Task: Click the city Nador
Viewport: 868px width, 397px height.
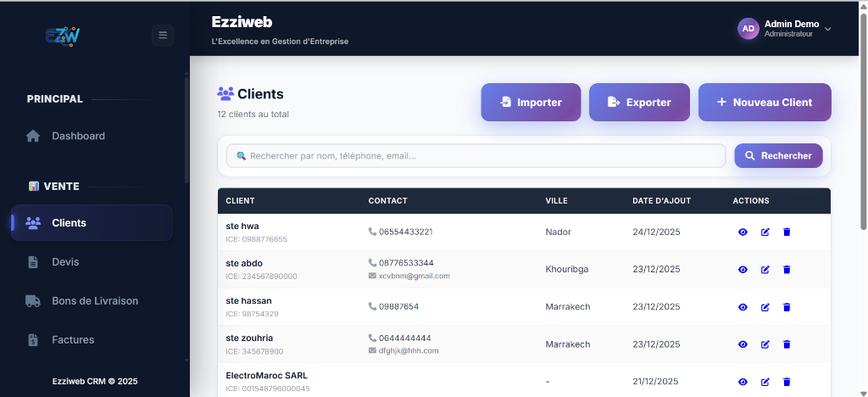Action: pos(558,232)
